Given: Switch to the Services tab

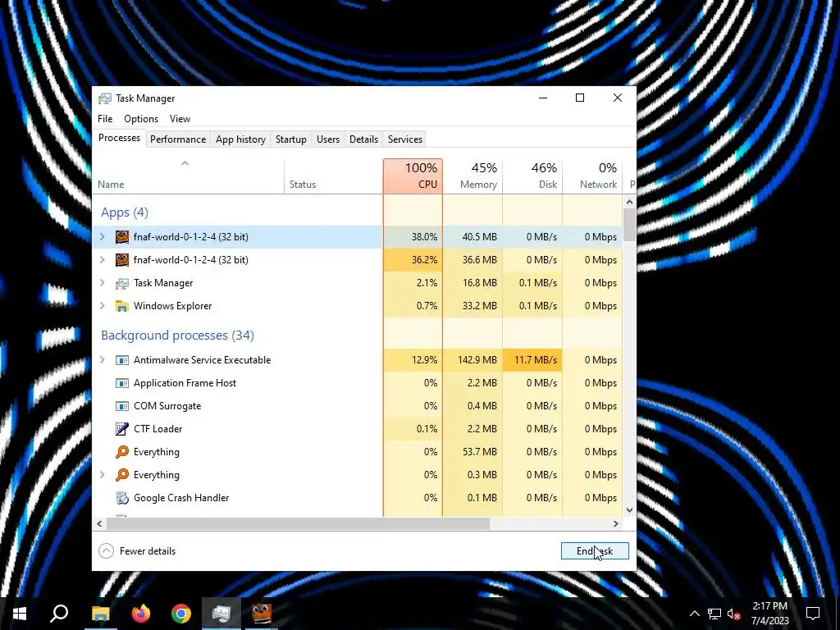Looking at the screenshot, I should 405,139.
